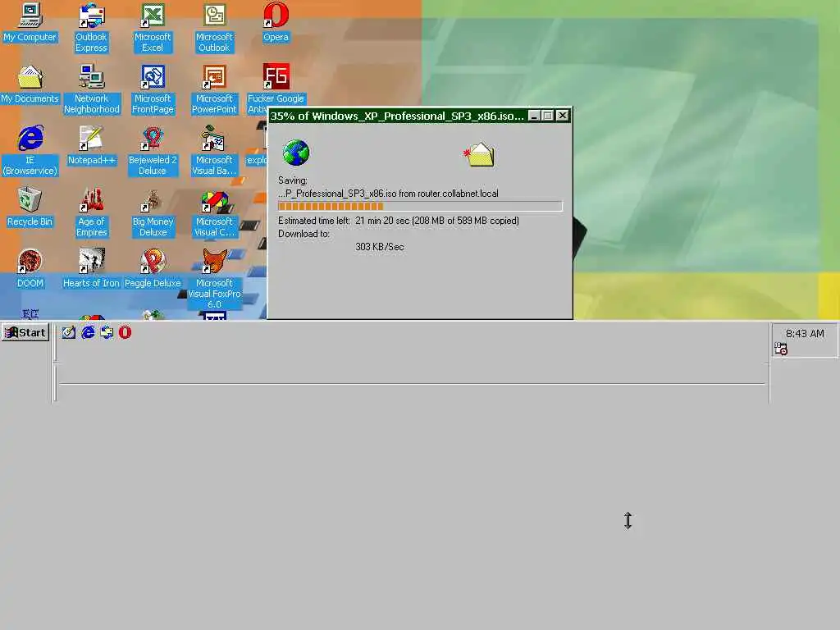Click the destination folder icon in download dialog
Image resolution: width=840 pixels, height=630 pixels.
click(479, 155)
